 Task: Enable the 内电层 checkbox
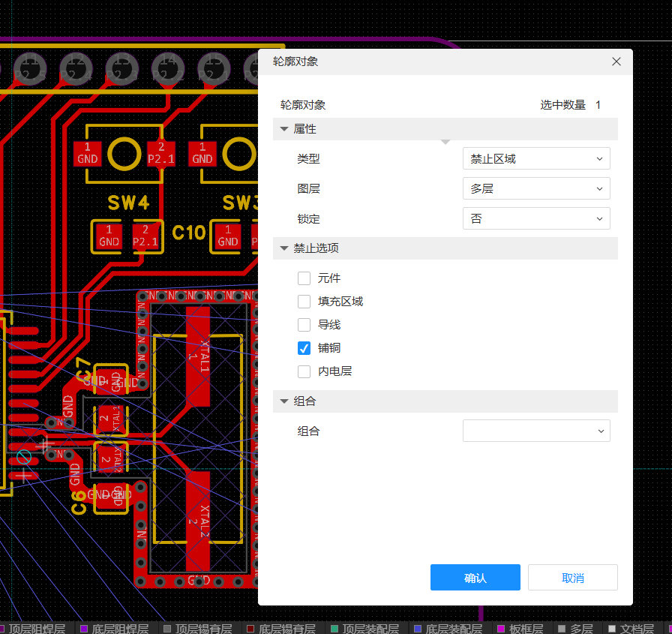click(304, 371)
